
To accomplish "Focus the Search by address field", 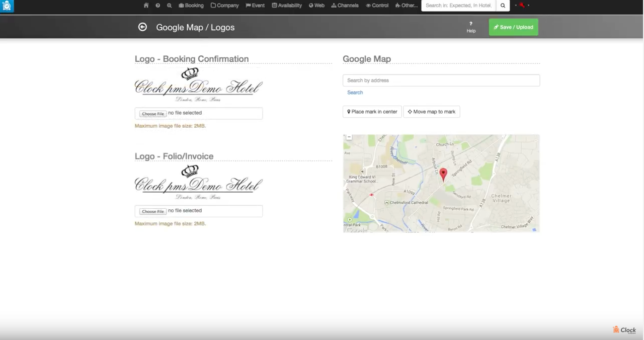I will (441, 80).
